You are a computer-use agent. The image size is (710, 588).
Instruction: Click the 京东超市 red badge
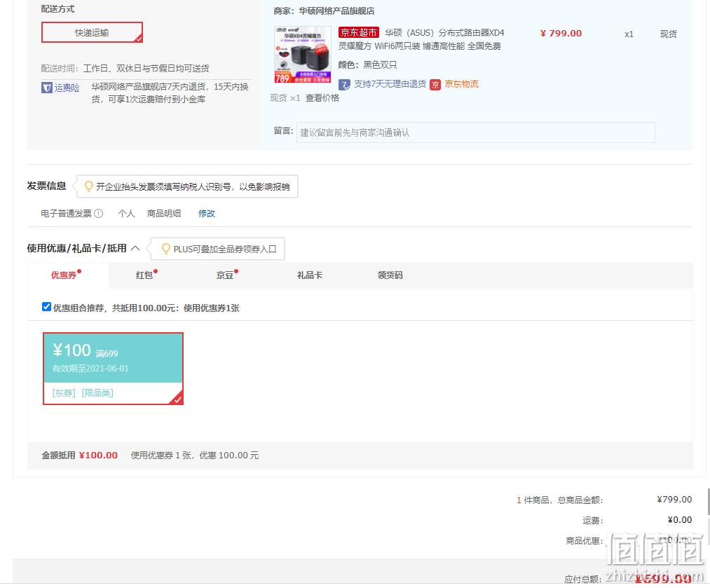[x=359, y=33]
